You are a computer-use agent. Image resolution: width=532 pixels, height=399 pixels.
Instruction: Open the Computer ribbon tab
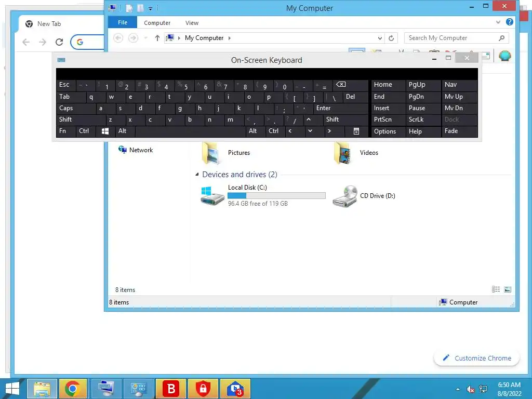coord(157,23)
